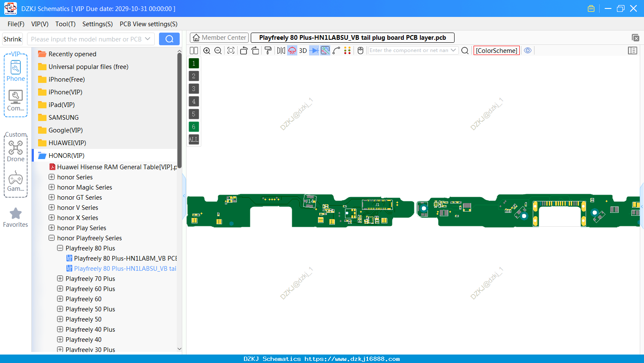Click the detach window icon near tabs

(635, 38)
